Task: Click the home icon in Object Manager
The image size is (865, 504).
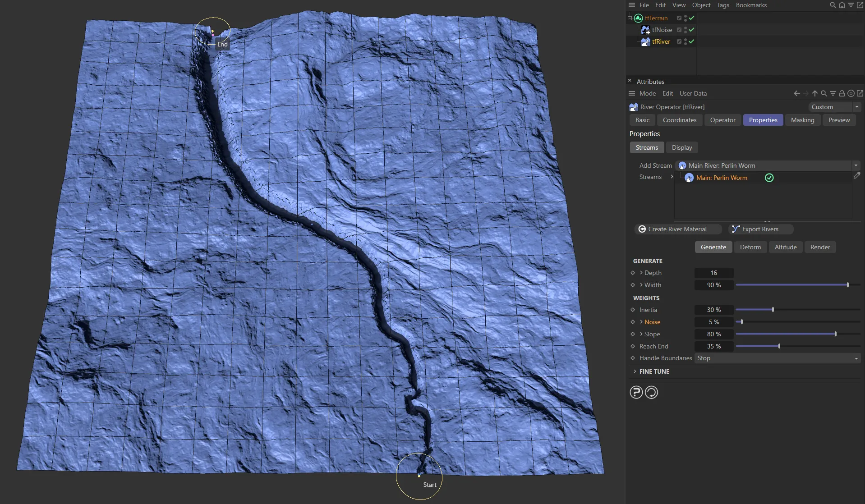Action: coord(842,5)
